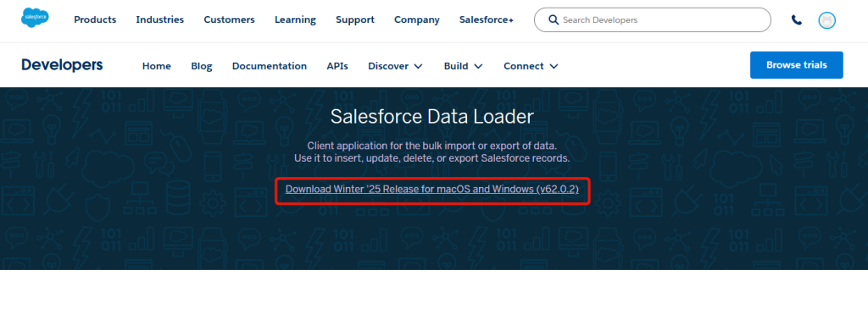The height and width of the screenshot is (309, 868).
Task: Open the user profile avatar
Action: point(827,20)
